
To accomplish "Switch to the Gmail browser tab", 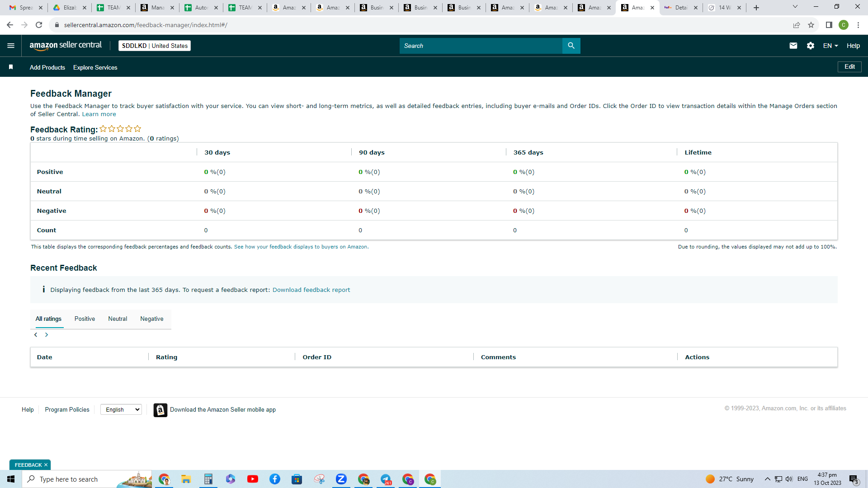I will pos(25,8).
